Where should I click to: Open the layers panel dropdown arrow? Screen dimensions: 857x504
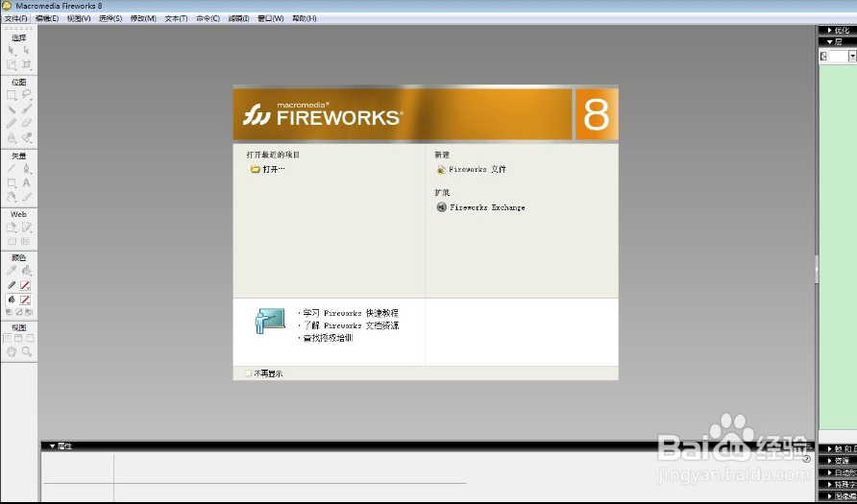click(x=852, y=57)
